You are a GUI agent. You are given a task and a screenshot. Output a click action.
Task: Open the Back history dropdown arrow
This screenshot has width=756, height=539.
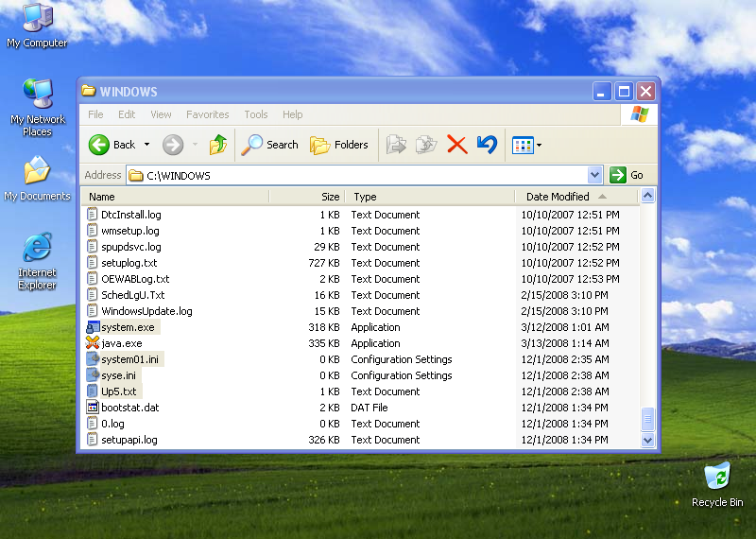147,145
